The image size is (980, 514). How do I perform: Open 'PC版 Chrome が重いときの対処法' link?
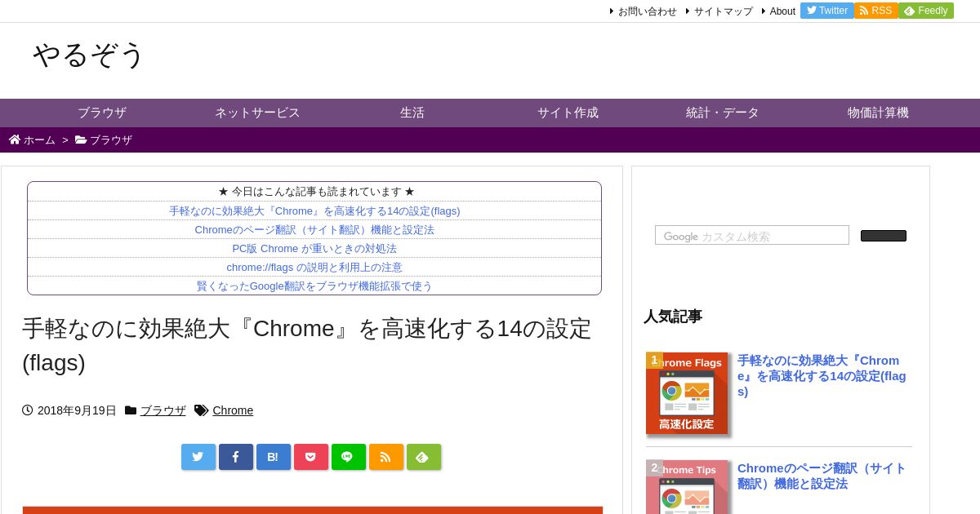tap(314, 248)
